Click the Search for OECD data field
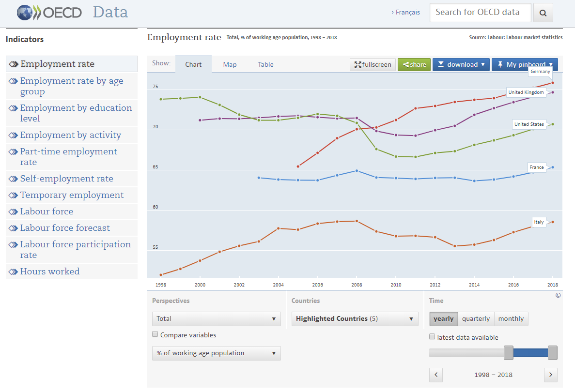Image resolution: width=575 pixels, height=392 pixels. point(480,13)
